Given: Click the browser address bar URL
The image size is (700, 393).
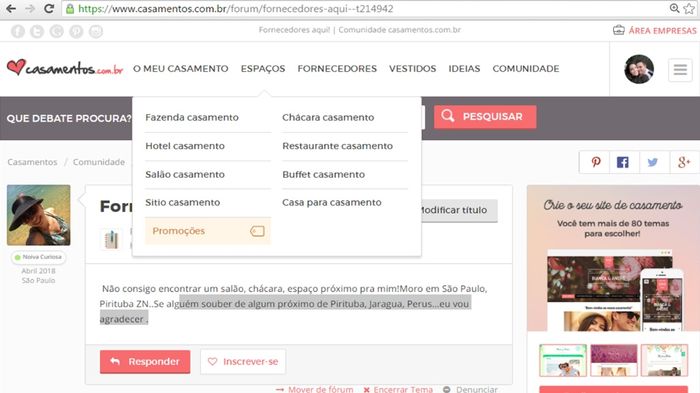Looking at the screenshot, I should coord(236,8).
